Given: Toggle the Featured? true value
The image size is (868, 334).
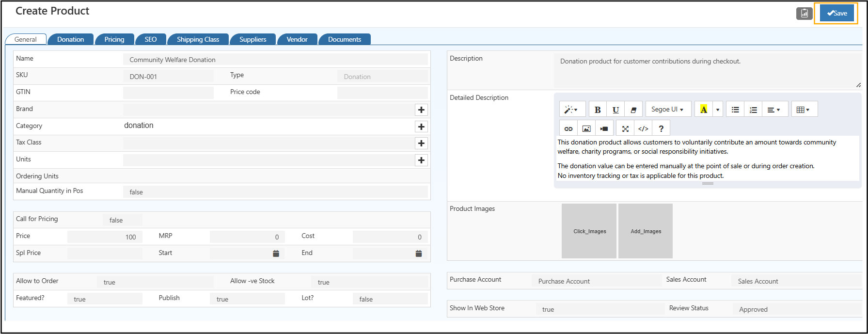Looking at the screenshot, I should point(105,299).
